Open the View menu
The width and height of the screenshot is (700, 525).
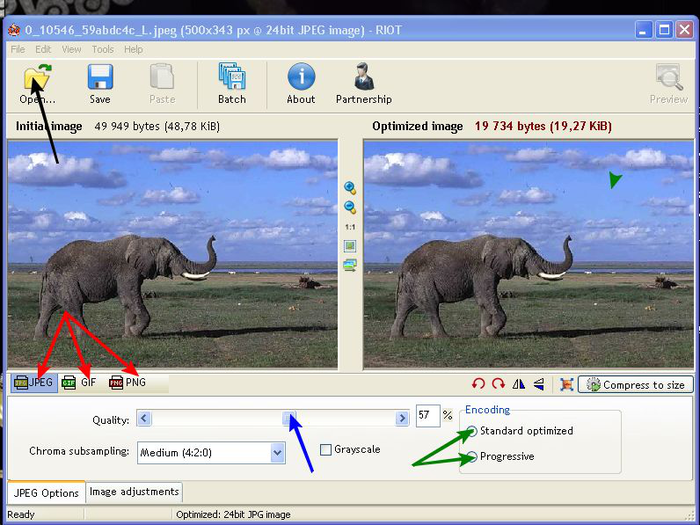click(x=71, y=49)
